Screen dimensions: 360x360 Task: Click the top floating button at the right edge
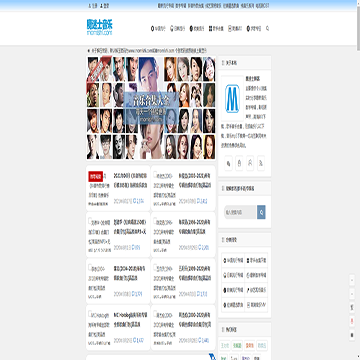pos(352,280)
